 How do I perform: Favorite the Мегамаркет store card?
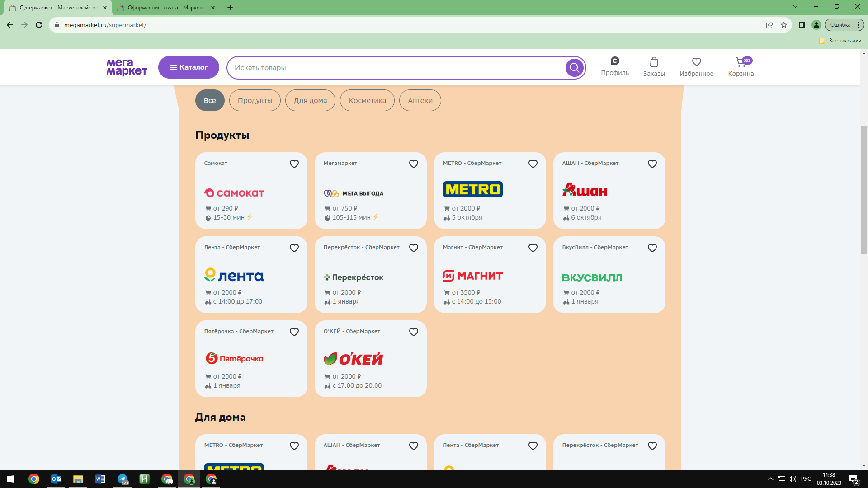[x=414, y=164]
